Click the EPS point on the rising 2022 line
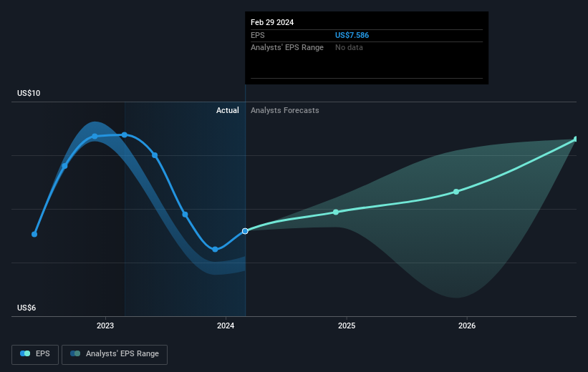The width and height of the screenshot is (588, 372). pyautogui.click(x=64, y=166)
